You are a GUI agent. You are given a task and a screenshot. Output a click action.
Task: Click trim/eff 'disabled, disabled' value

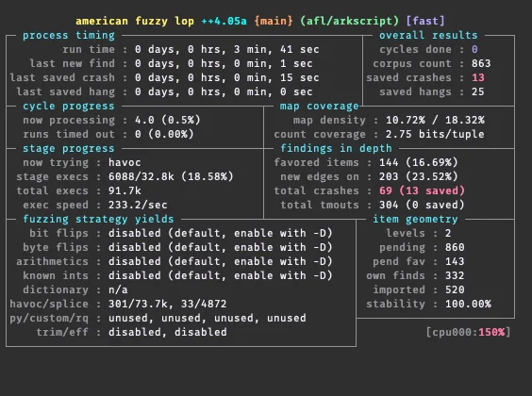pos(168,332)
